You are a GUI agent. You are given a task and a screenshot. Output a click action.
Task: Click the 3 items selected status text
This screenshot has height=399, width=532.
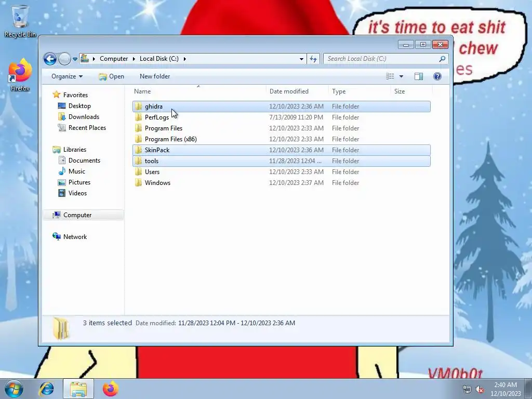(x=107, y=323)
